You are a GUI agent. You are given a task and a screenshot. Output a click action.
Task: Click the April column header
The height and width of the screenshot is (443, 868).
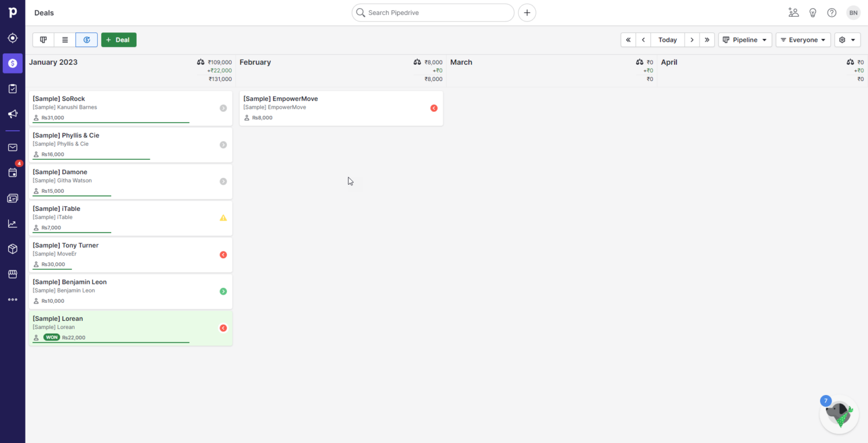tap(669, 62)
